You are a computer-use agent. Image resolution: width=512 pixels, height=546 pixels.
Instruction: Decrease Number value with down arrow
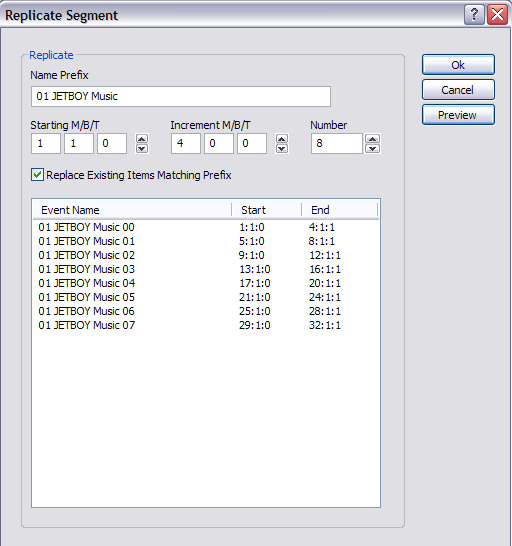372,148
